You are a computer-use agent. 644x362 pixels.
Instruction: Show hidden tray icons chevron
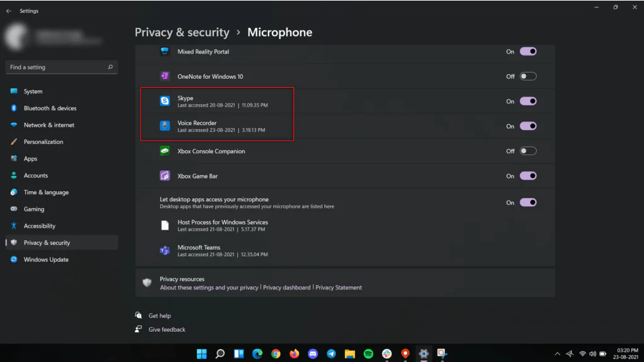558,354
